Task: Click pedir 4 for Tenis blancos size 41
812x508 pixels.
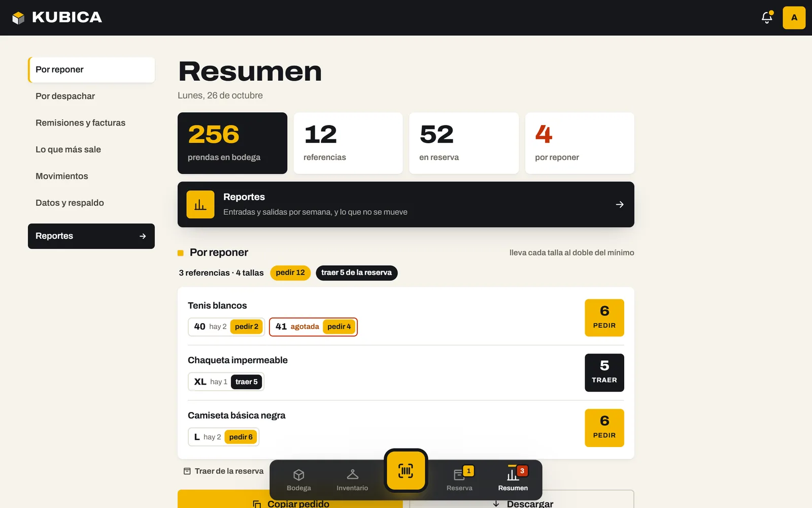Action: (339, 327)
